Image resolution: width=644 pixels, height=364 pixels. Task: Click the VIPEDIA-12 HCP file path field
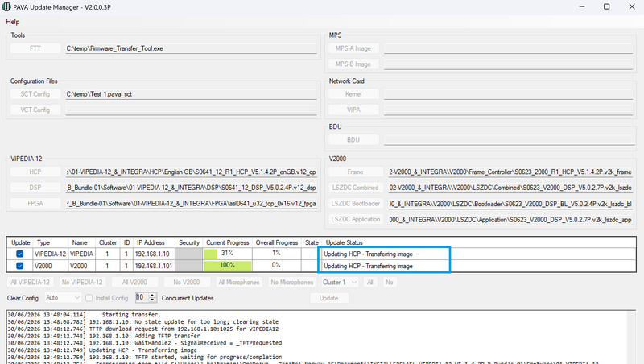click(191, 172)
